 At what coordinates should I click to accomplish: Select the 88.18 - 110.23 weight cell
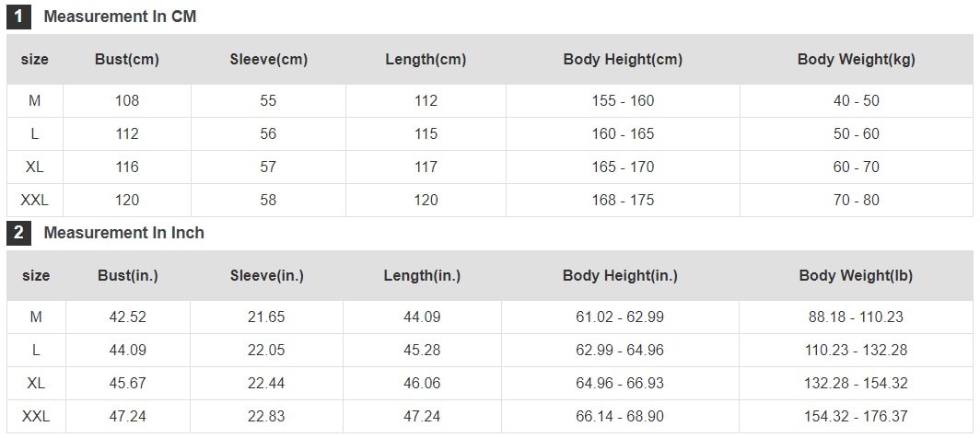point(856,317)
